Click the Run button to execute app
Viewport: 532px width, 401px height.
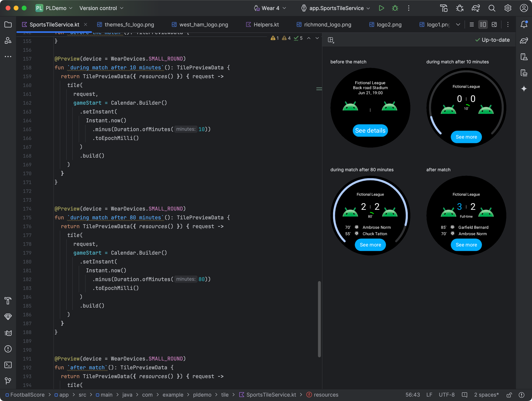click(x=381, y=8)
